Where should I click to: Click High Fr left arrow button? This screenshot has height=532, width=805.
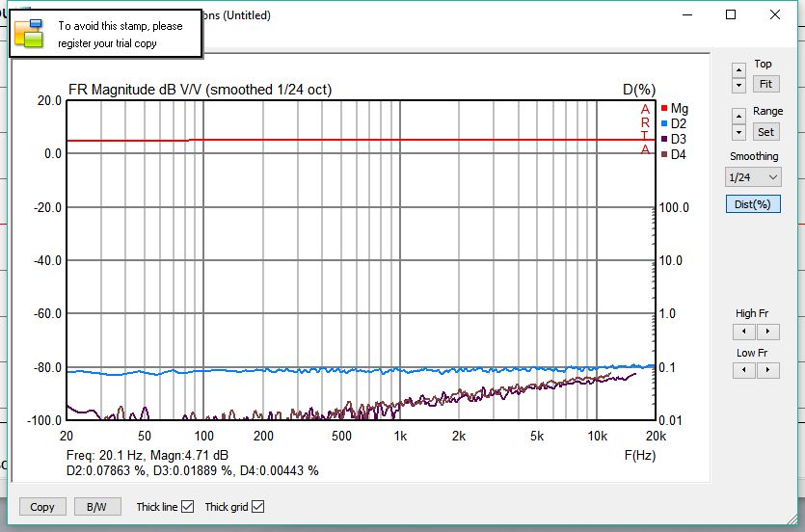743,332
